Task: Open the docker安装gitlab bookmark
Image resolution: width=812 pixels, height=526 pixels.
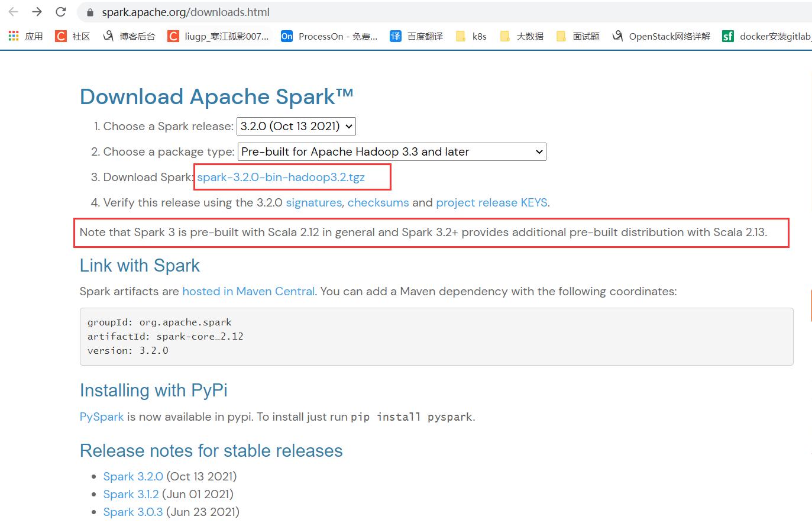Action: point(767,36)
